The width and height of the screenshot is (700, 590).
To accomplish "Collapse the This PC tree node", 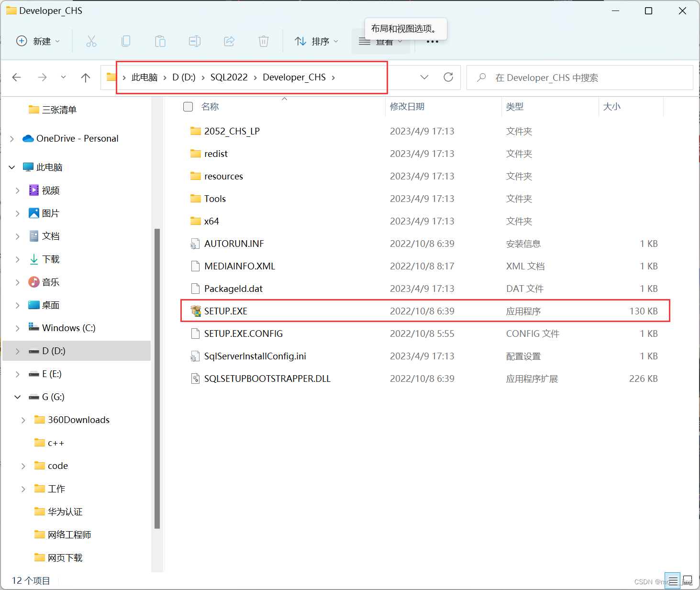I will 12,167.
